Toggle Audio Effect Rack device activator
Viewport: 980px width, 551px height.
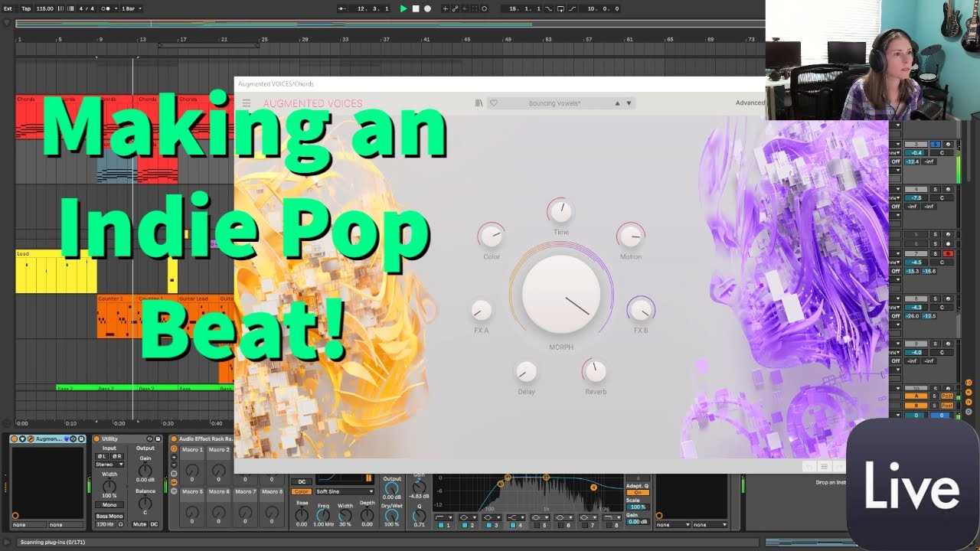point(174,439)
